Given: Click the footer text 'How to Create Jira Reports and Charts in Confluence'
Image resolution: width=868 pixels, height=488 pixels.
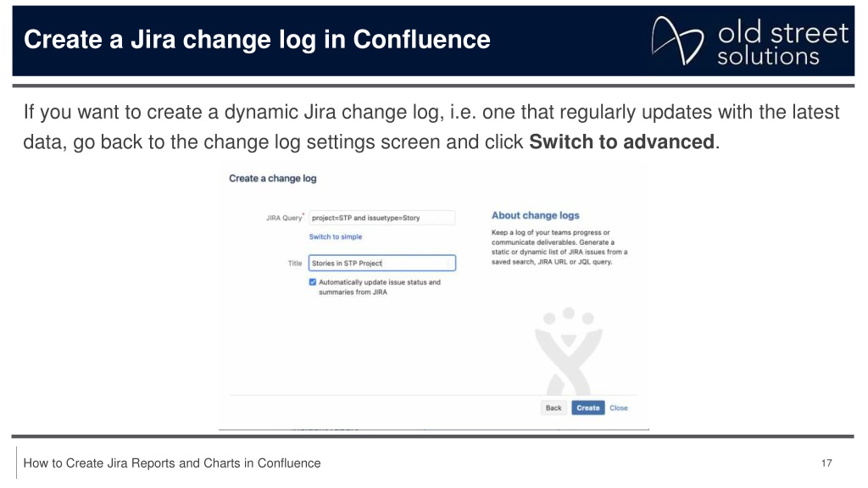Looking at the screenshot, I should click(172, 463).
